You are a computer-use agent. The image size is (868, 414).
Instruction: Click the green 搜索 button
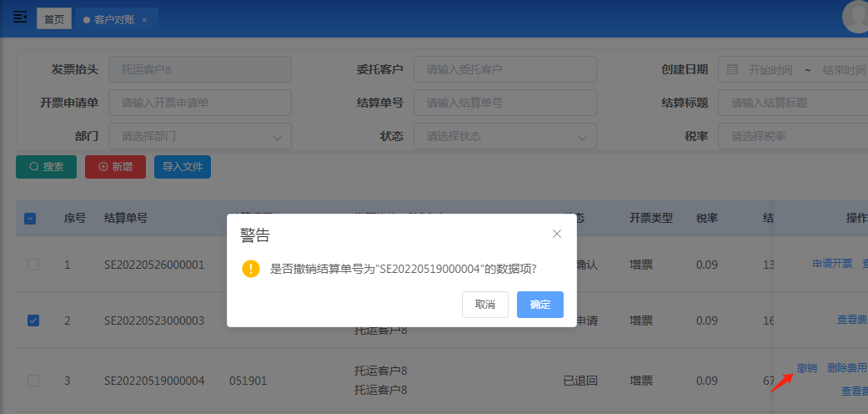pyautogui.click(x=47, y=167)
